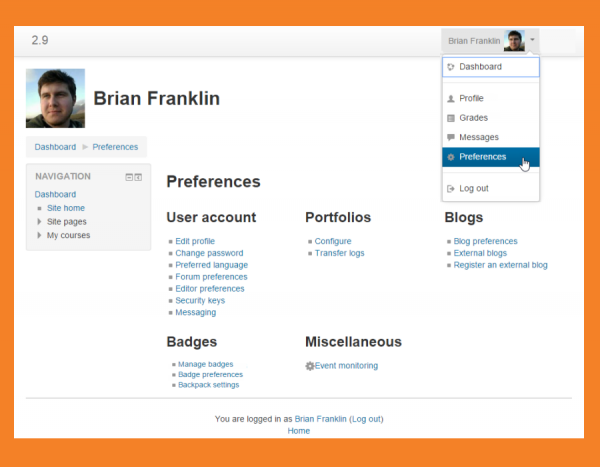Viewport: 600px width, 467px height.
Task: Open Dashboard link in Navigation block
Action: [x=55, y=194]
